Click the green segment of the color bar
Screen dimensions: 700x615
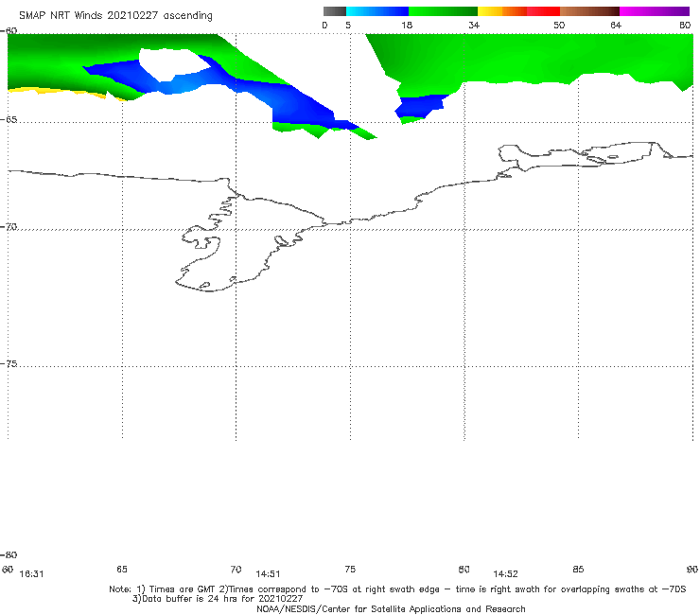pyautogui.click(x=443, y=11)
